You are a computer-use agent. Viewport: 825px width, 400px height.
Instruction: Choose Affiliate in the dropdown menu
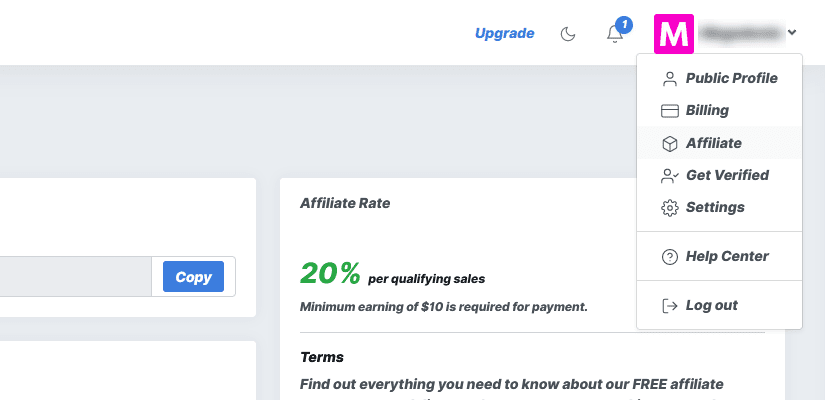coord(719,143)
